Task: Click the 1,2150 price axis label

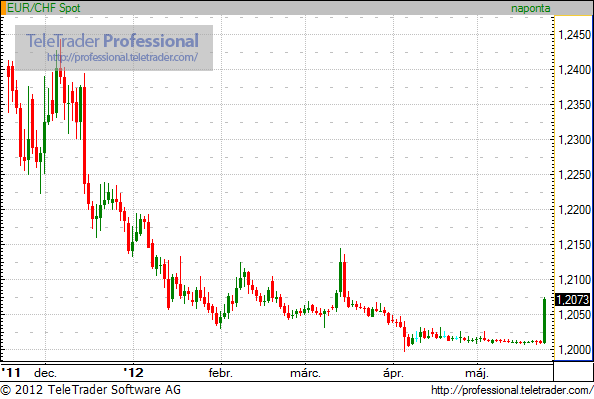Action: point(575,245)
